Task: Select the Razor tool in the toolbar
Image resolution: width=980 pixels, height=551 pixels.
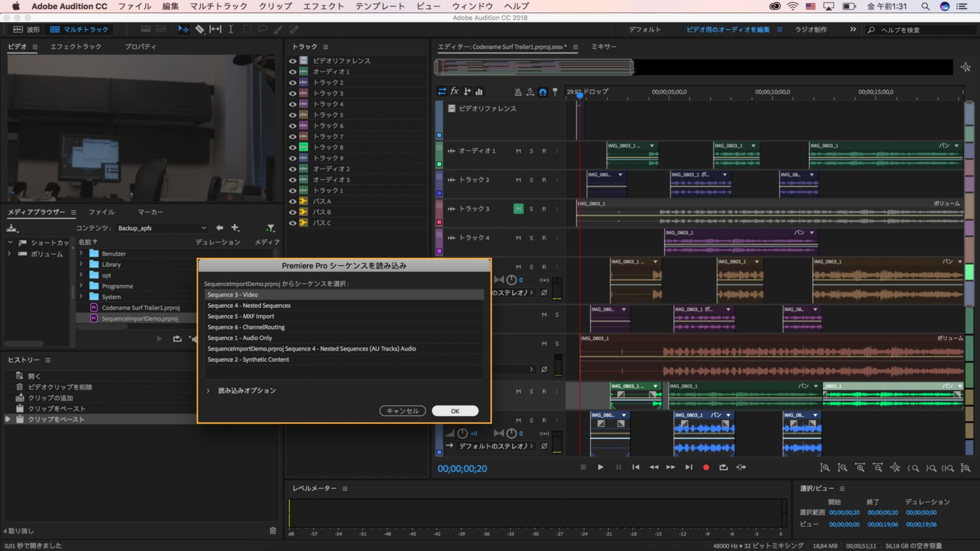Action: [200, 29]
